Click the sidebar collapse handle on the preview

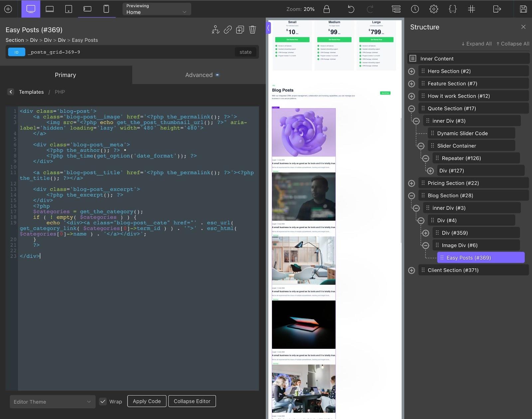tap(268, 28)
